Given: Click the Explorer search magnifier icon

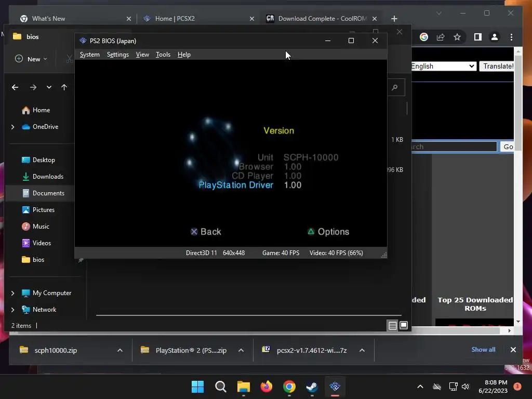Looking at the screenshot, I should pyautogui.click(x=395, y=87).
